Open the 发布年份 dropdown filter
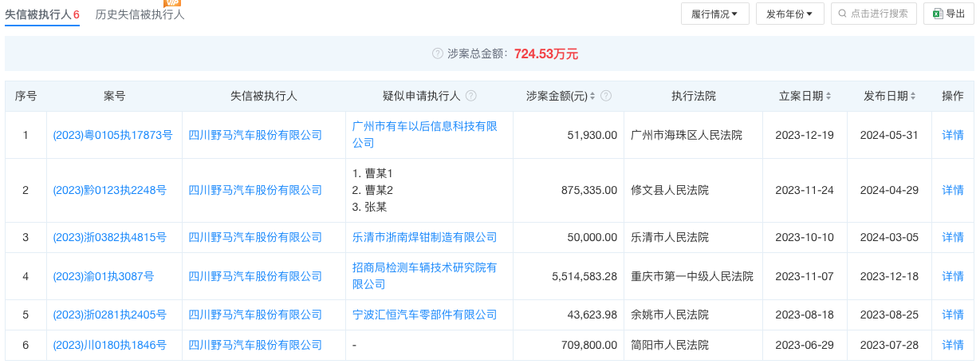 point(789,14)
